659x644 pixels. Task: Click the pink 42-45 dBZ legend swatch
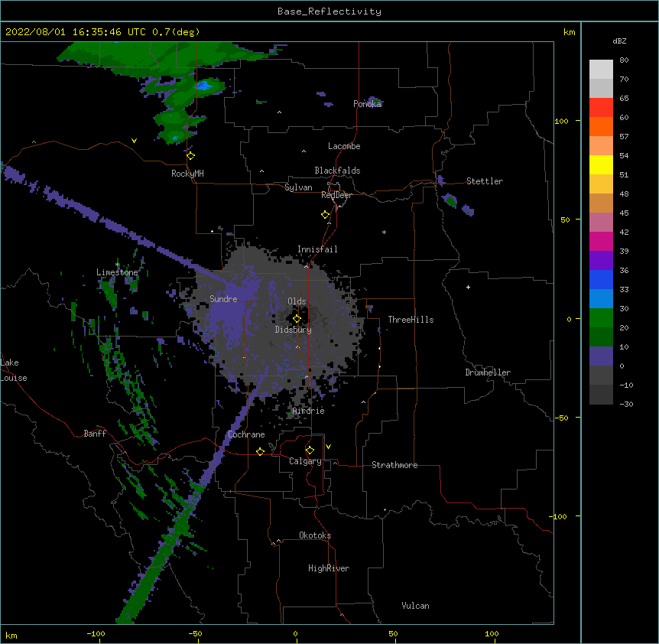pos(601,223)
